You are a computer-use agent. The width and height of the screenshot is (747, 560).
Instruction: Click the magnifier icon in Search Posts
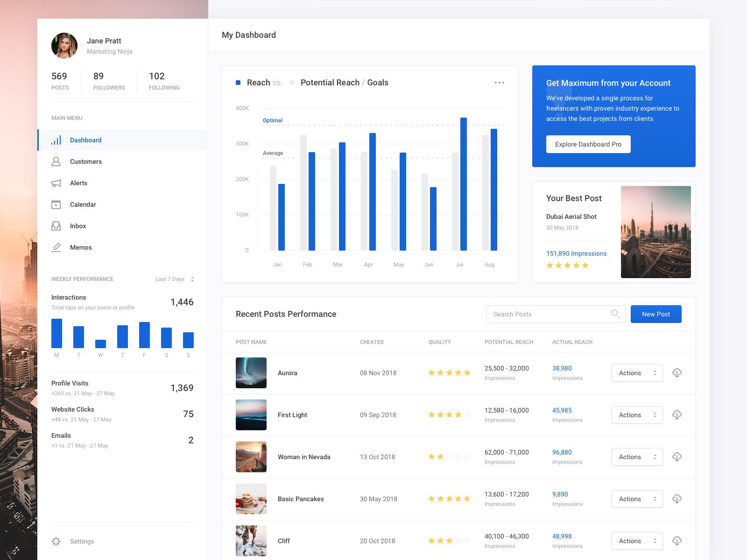tap(615, 314)
